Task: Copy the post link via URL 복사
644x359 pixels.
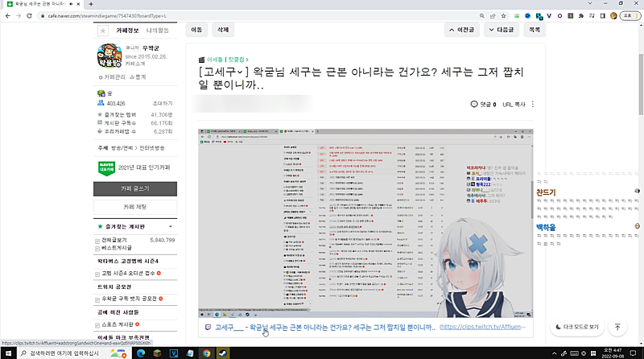Action: pyautogui.click(x=513, y=105)
